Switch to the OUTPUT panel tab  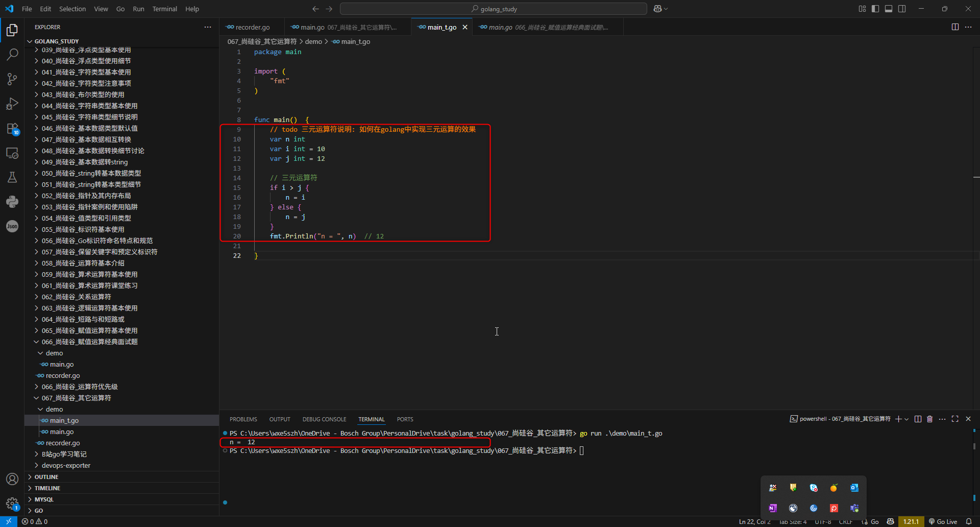pyautogui.click(x=280, y=419)
